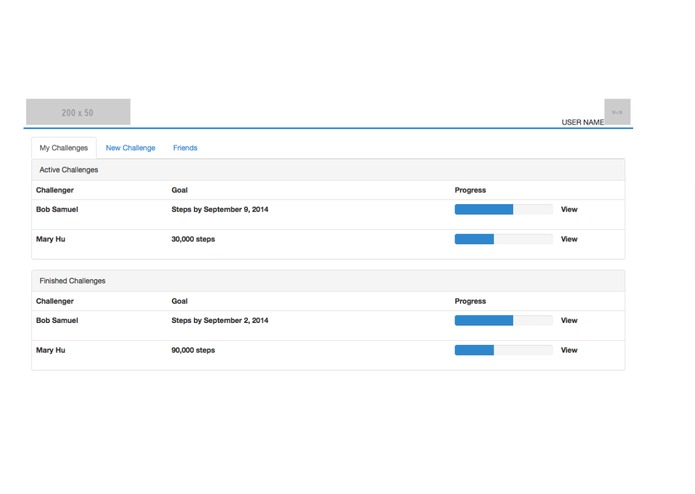Click Bob Samuel in Finished Challenges

(57, 321)
